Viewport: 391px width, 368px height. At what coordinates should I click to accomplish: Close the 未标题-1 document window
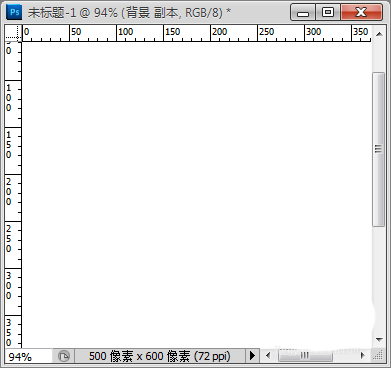click(361, 13)
